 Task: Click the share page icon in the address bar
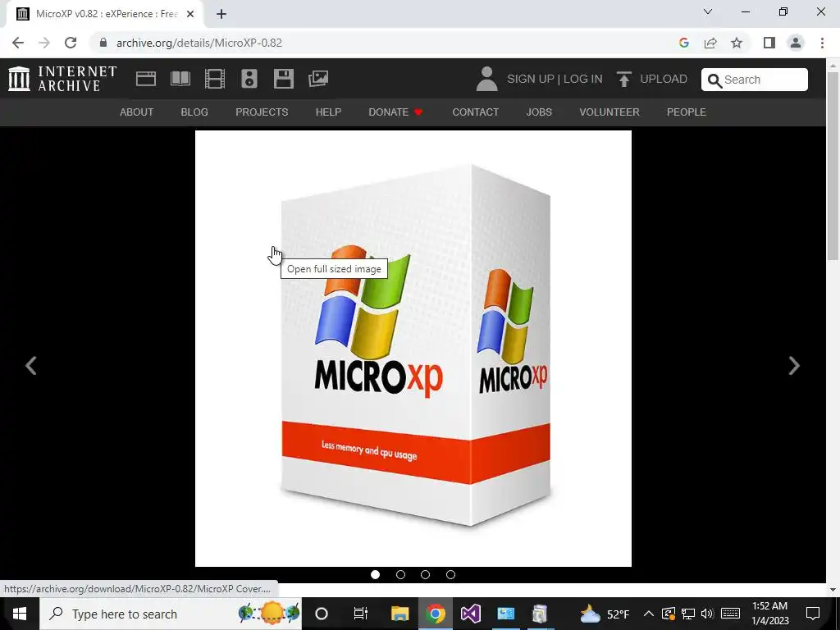[x=710, y=43]
